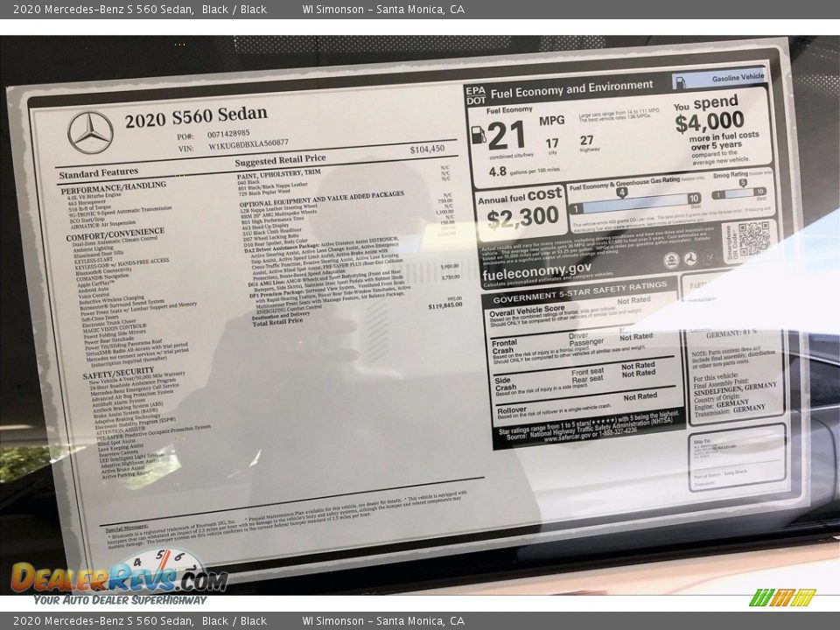The width and height of the screenshot is (840, 630).
Task: Click the '2020 S560 Sedan' sticker heading
Action: click(x=196, y=116)
